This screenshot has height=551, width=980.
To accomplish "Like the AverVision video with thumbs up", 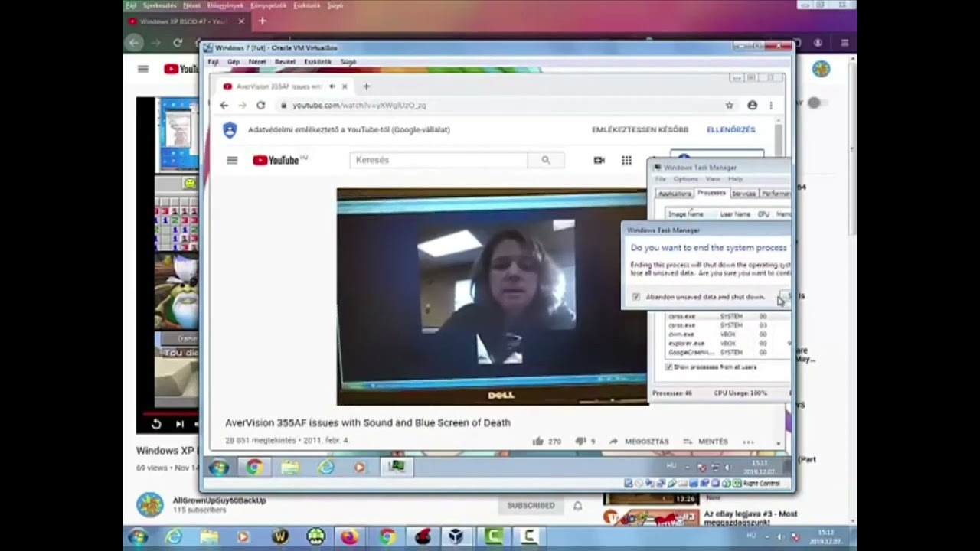I will click(x=538, y=442).
